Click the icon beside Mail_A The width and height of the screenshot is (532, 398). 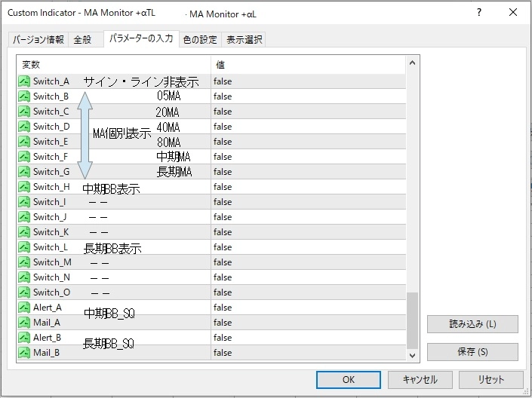pos(24,323)
